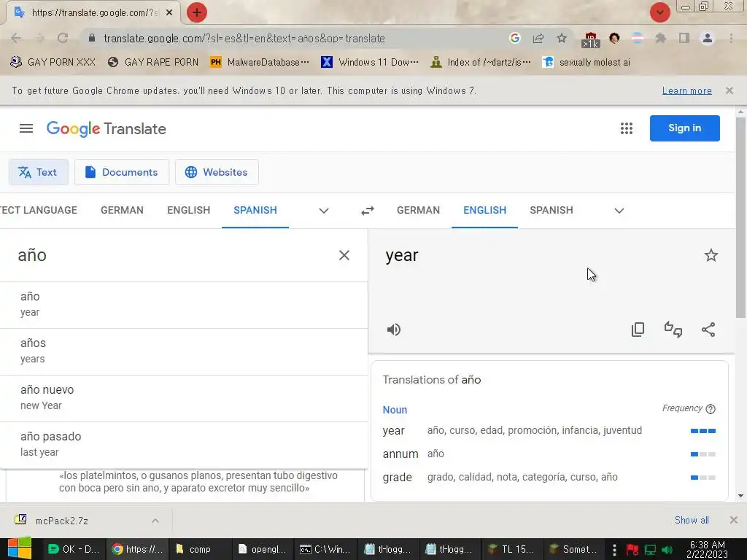Open Windows 11 Dow... bookmark
Screen dimensions: 747x560
click(x=370, y=63)
